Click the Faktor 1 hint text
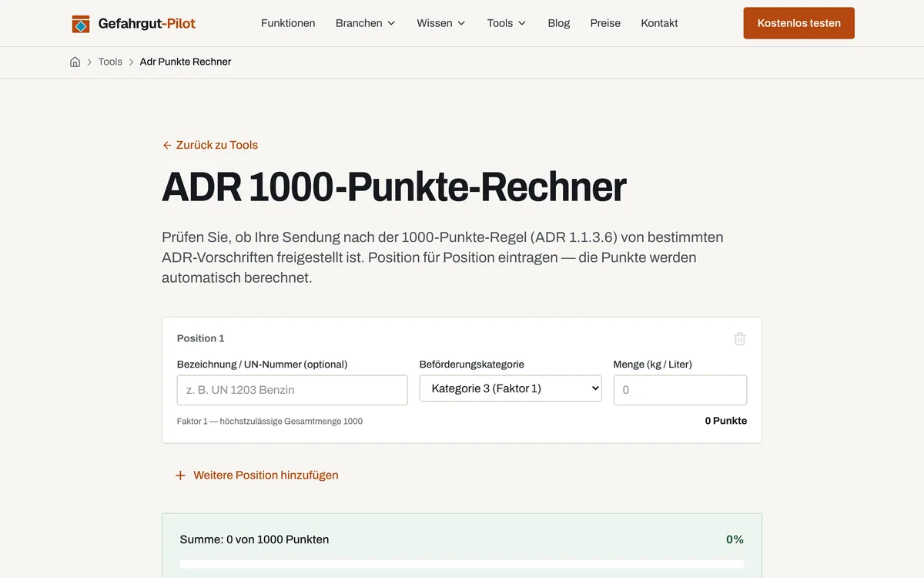The width and height of the screenshot is (924, 578). [269, 422]
